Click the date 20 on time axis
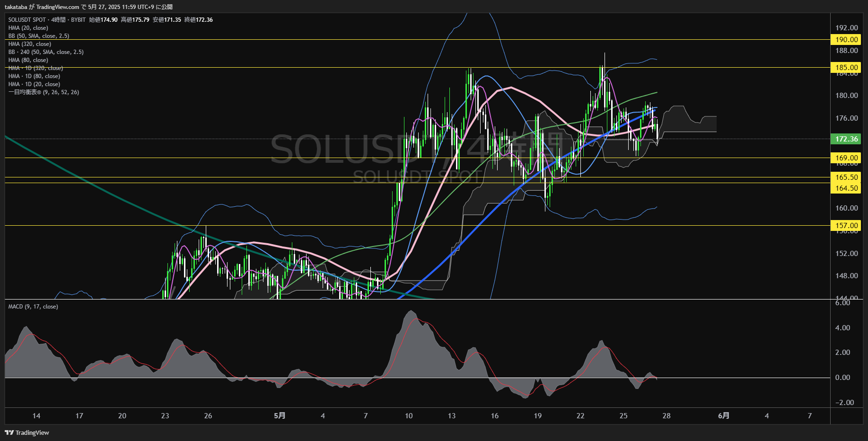This screenshot has width=868, height=441. tap(122, 416)
